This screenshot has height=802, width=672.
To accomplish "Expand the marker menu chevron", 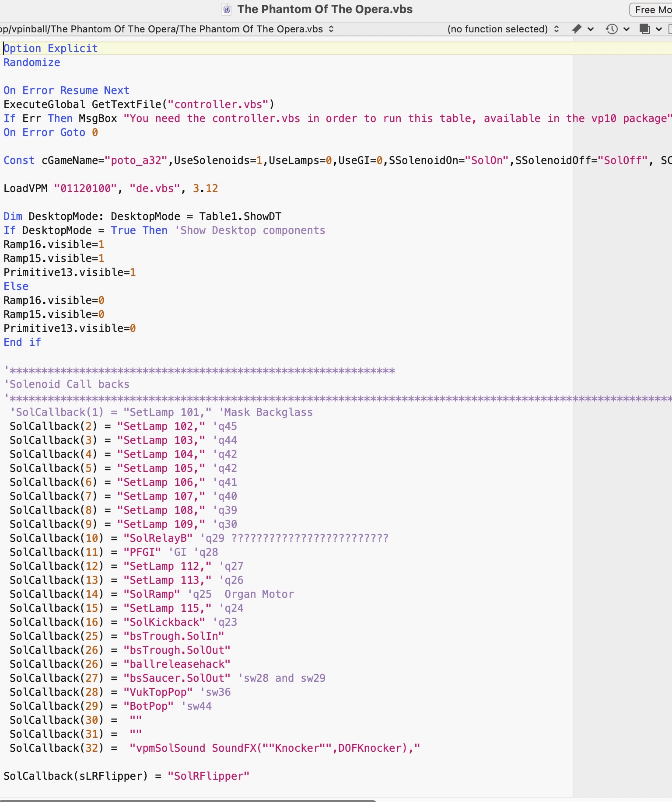I will click(591, 29).
